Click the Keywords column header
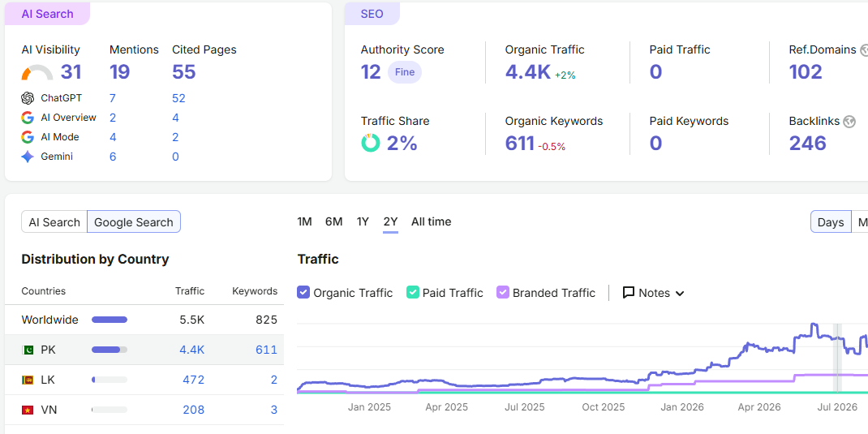This screenshot has height=434, width=868. pyautogui.click(x=255, y=291)
